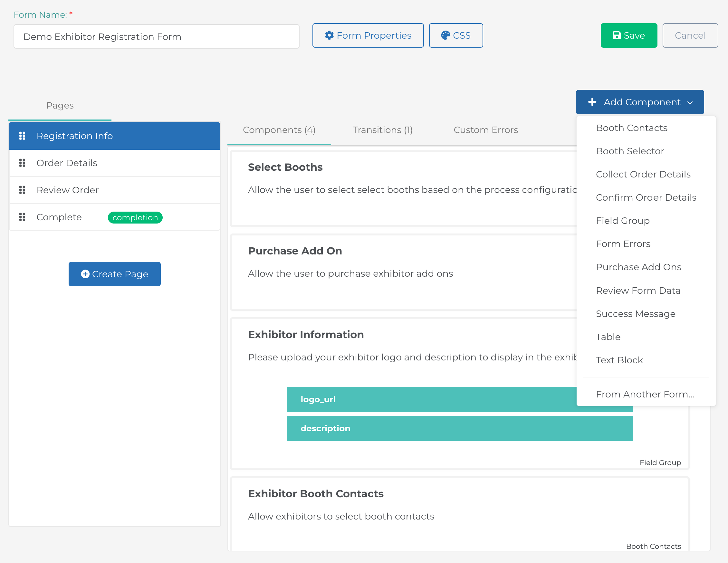Click the drag handle icon for Complete
This screenshot has height=563, width=728.
coord(22,217)
